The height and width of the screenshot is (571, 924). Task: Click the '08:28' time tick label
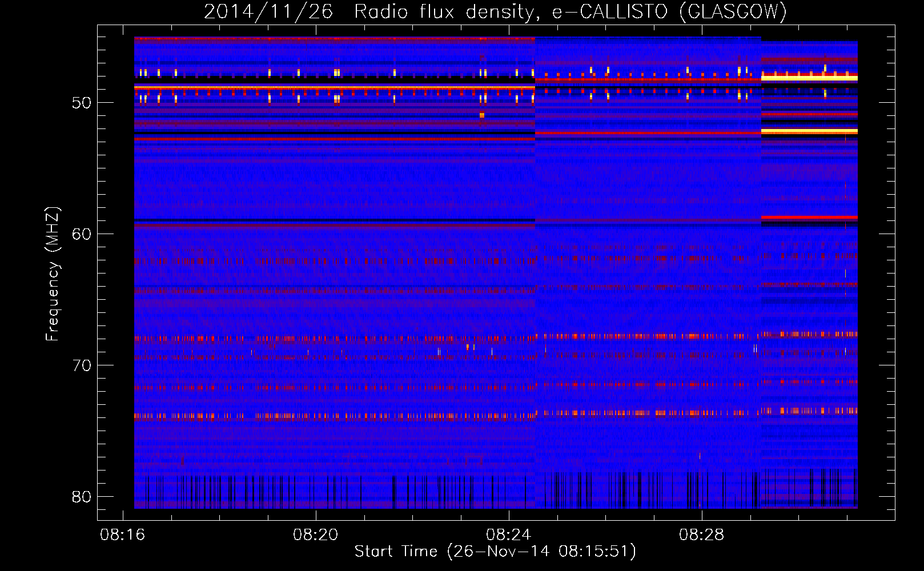point(701,535)
